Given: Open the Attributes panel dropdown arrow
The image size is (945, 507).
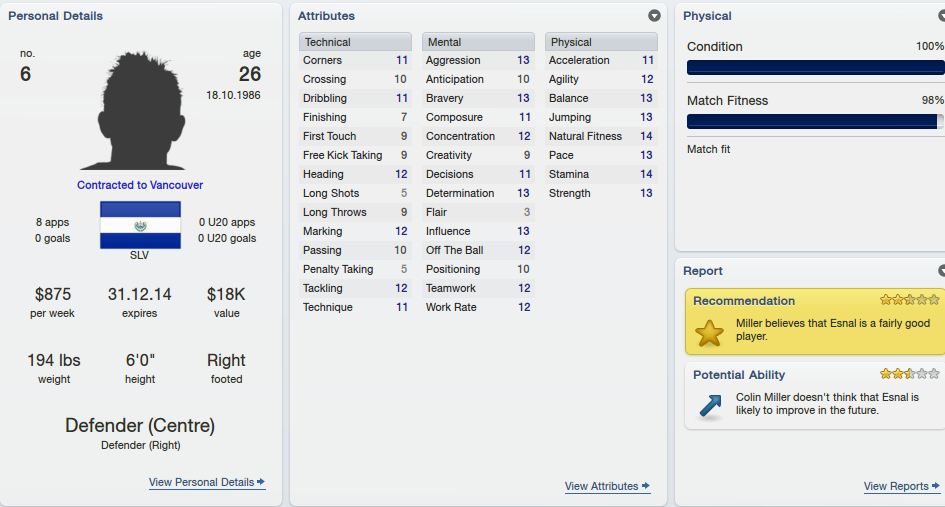Looking at the screenshot, I should coord(654,16).
